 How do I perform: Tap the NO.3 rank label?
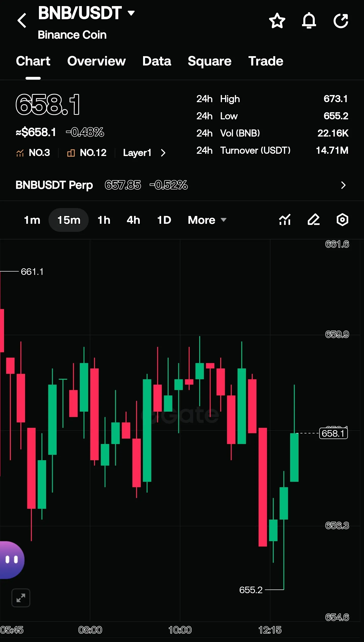(39, 153)
